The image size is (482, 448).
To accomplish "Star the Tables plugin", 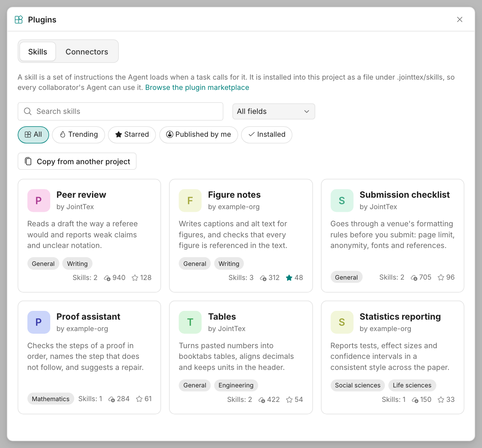I will 289,400.
